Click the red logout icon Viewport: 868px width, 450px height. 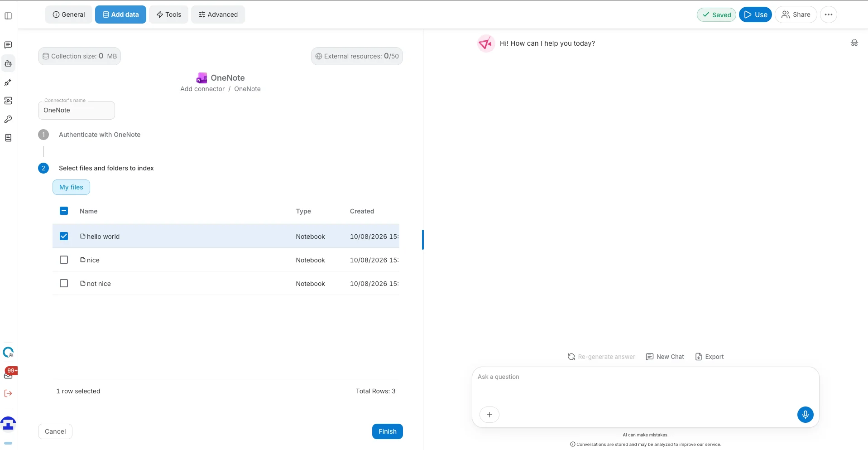click(x=8, y=393)
